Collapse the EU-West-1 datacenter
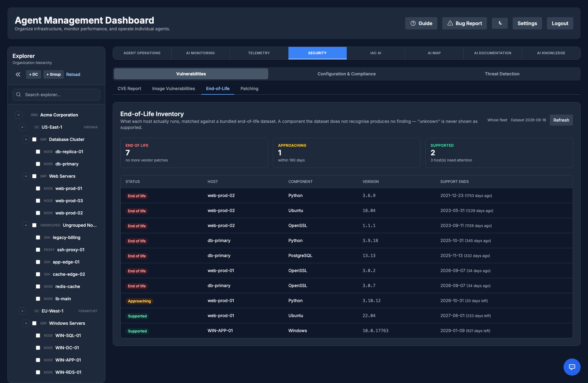 [22, 311]
